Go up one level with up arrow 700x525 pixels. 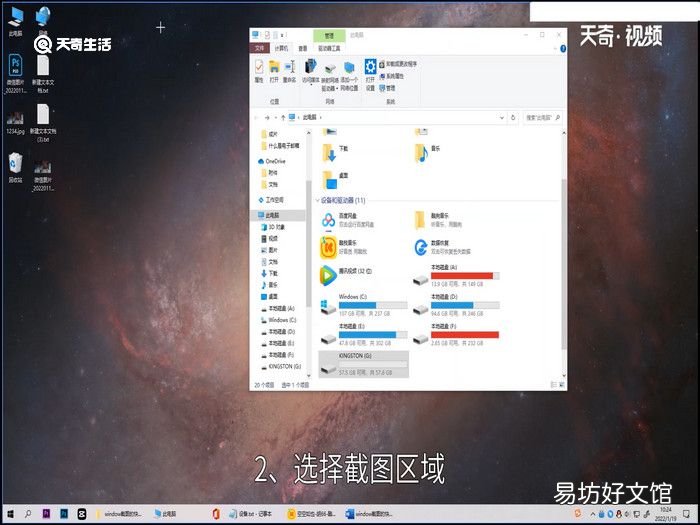[x=283, y=118]
